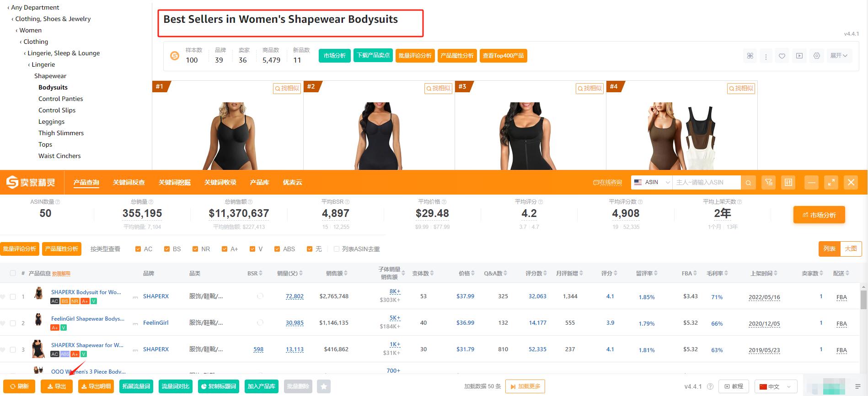Click the heart favorite icon in summary bar
The height and width of the screenshot is (396, 868).
pos(782,56)
